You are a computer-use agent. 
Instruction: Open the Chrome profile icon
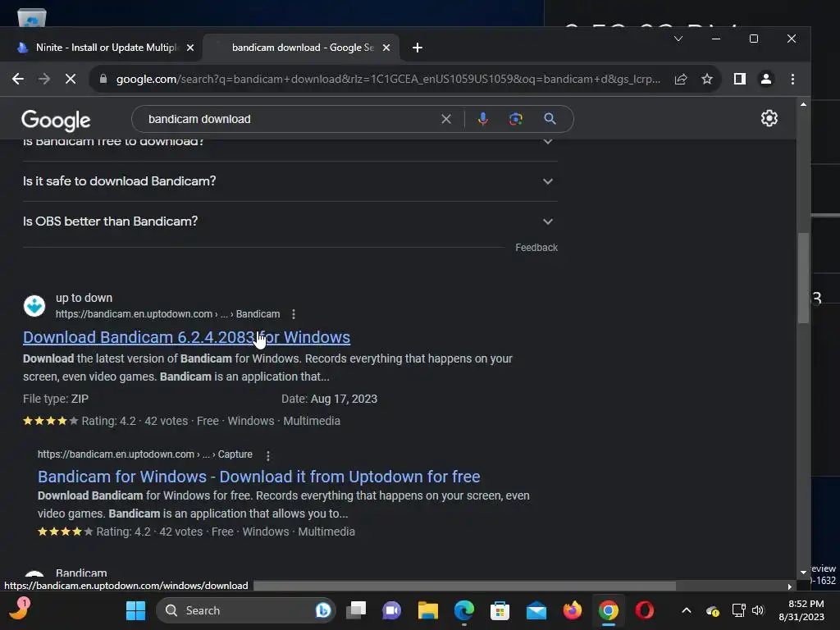click(766, 80)
